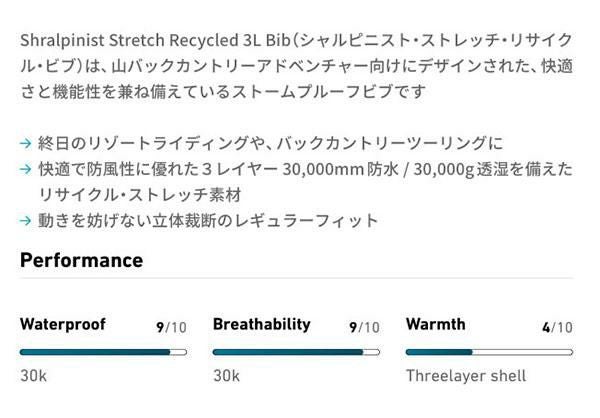This screenshot has height=418, width=600.
Task: Click the 30,000mm 防水 feature bullet text
Action: point(300,168)
